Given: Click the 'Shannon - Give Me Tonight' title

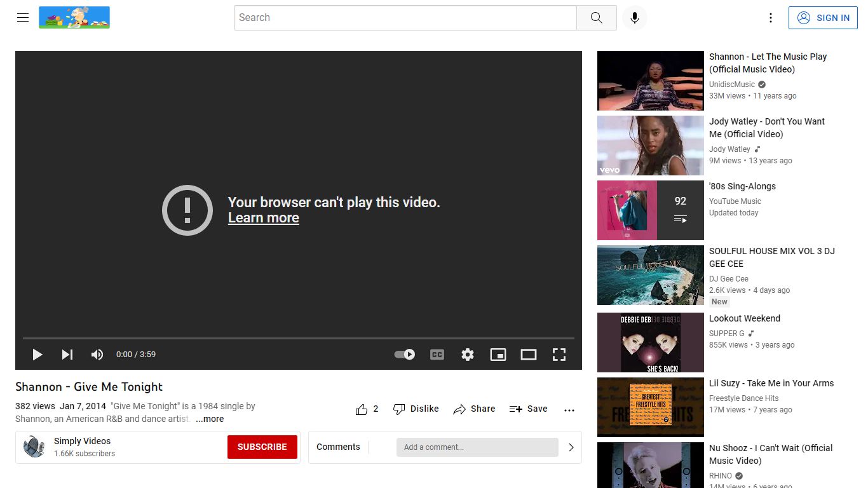Looking at the screenshot, I should coord(89,387).
